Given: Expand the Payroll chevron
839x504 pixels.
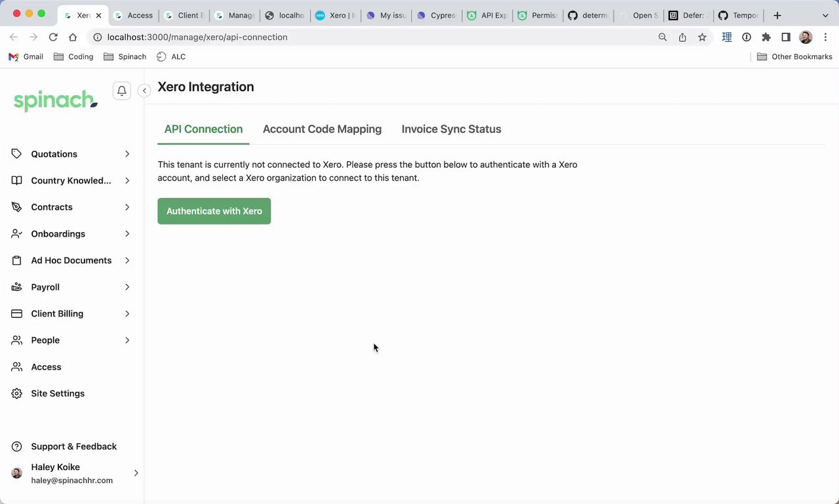Looking at the screenshot, I should [127, 287].
